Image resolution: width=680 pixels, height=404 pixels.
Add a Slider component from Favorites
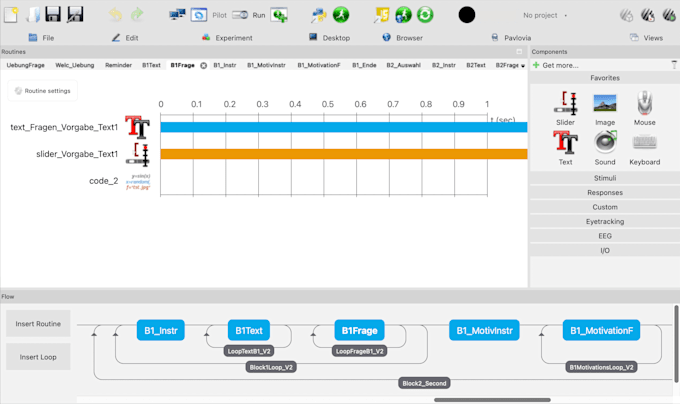(x=565, y=108)
